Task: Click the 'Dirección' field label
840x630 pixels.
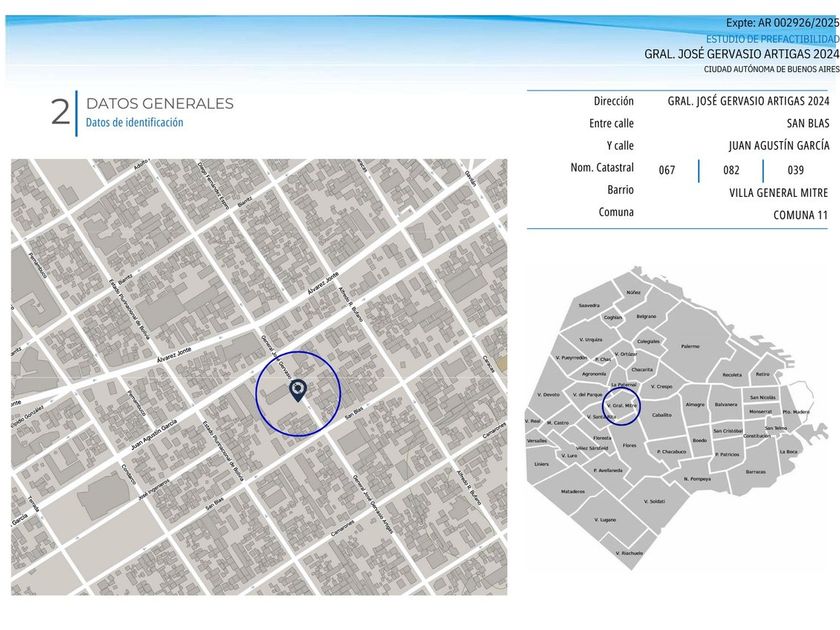Action: [613, 101]
